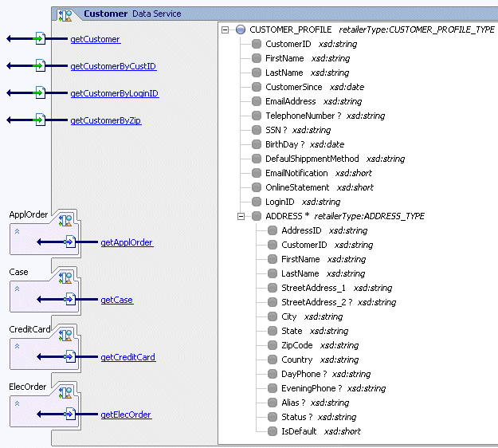Select the CUSTOMER_PROFILE root element label
This screenshot has height=448, width=498.
click(x=291, y=29)
